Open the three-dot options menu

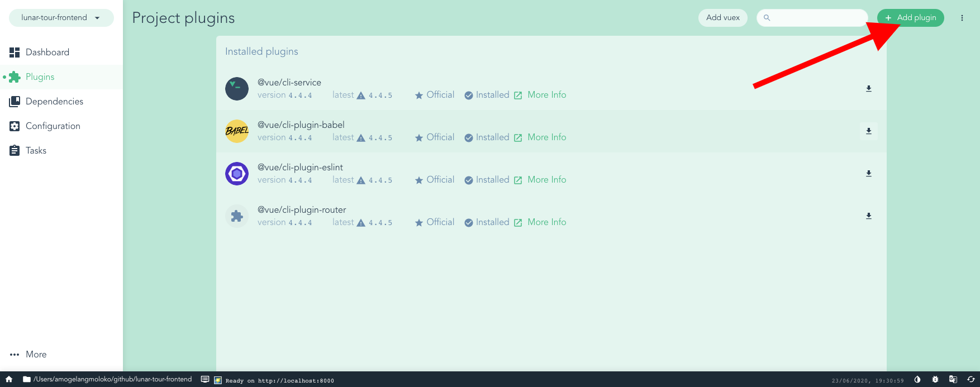[x=962, y=18]
